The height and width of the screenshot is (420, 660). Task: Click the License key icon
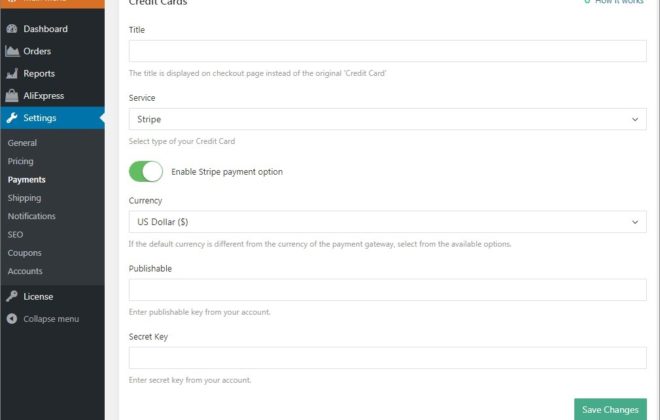point(12,296)
